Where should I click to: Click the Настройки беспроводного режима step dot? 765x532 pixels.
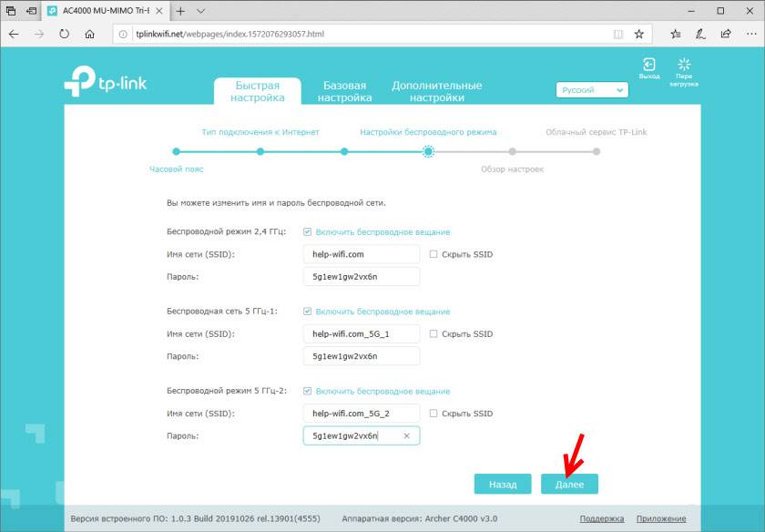[428, 151]
